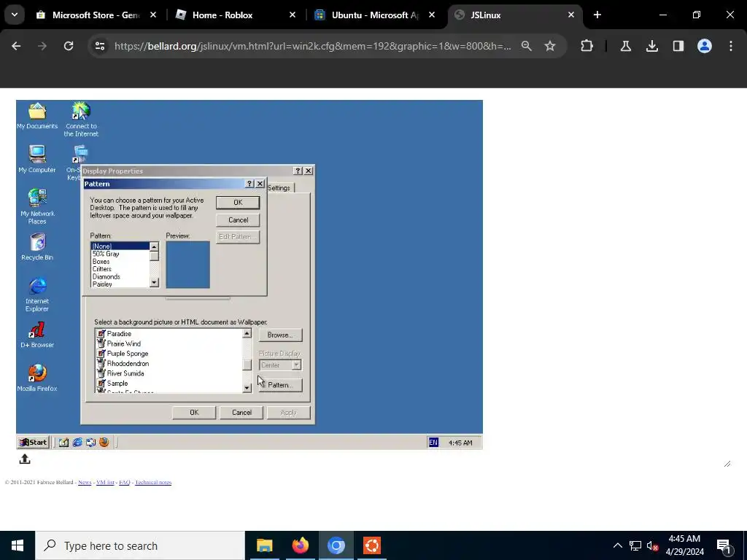Open Chrome Labs flask icon
Screen dimensions: 747x560
click(x=625, y=46)
